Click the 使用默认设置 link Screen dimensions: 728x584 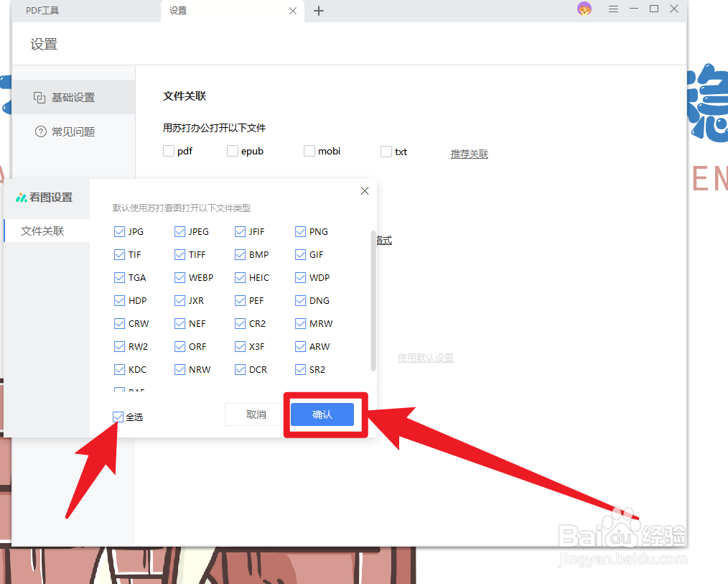(x=425, y=358)
